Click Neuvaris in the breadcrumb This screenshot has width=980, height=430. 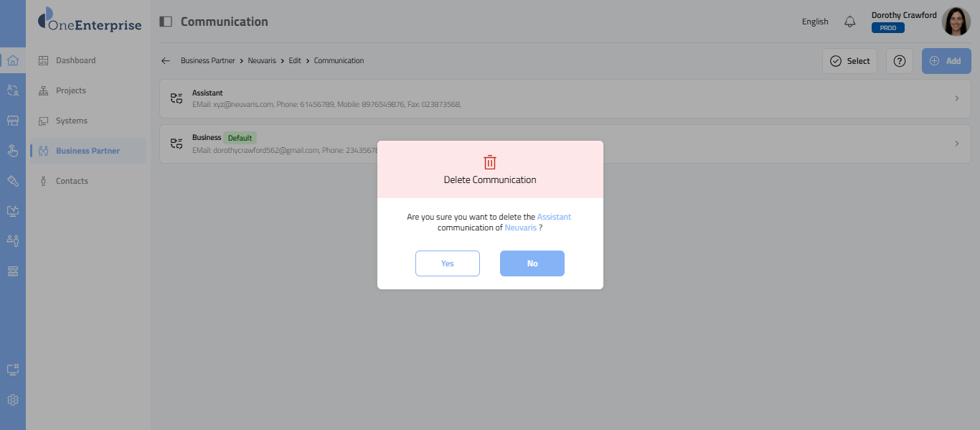tap(262, 61)
